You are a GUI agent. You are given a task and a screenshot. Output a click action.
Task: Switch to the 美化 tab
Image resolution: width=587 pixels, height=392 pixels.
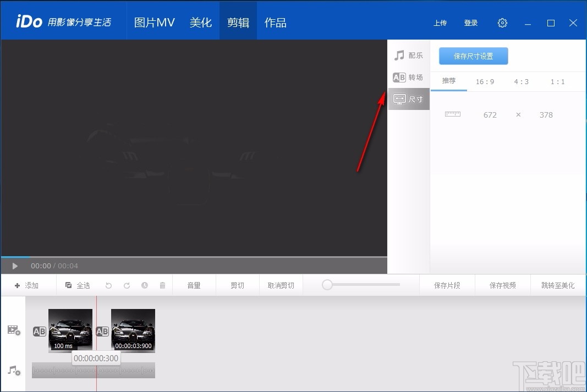click(201, 23)
